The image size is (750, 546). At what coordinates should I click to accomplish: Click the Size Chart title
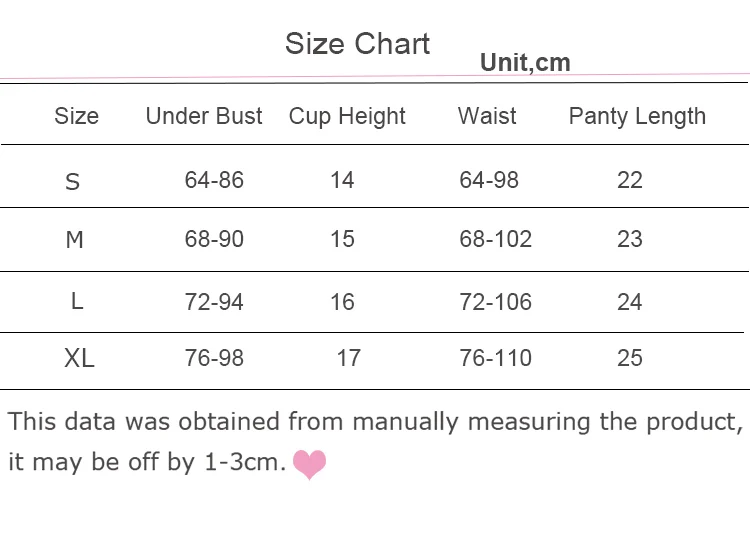coord(357,44)
